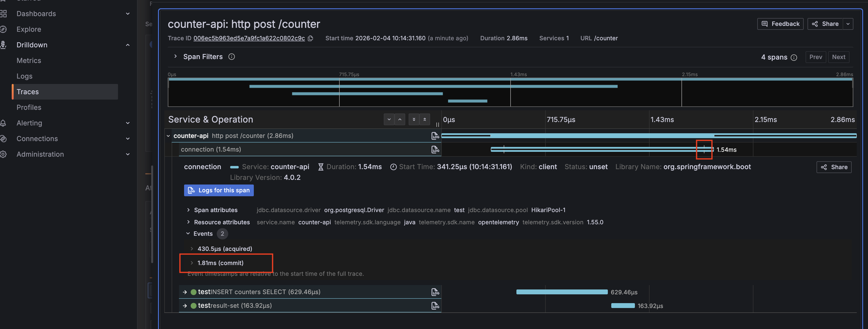The height and width of the screenshot is (329, 868).
Task: Click the expand all spans double-chevron down
Action: (414, 119)
